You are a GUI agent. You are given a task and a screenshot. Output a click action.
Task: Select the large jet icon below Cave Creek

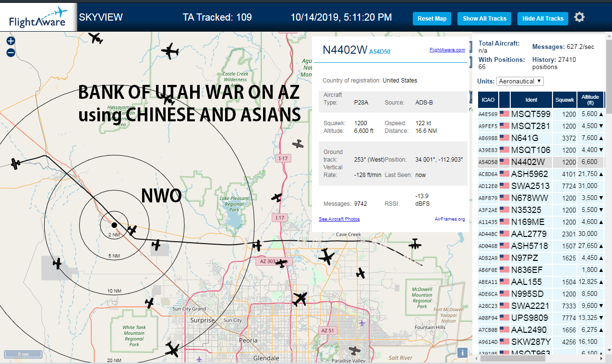click(x=326, y=257)
